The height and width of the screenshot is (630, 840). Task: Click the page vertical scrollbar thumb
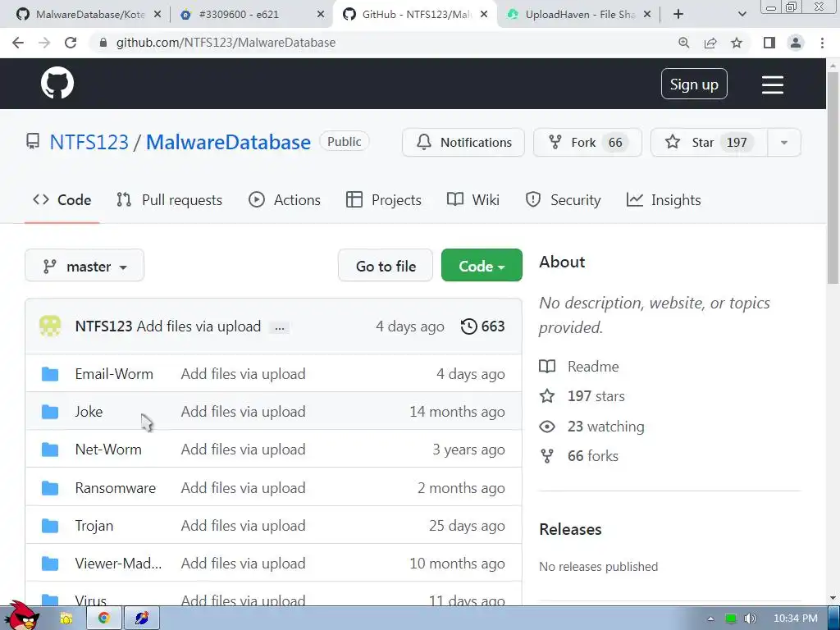point(833,177)
